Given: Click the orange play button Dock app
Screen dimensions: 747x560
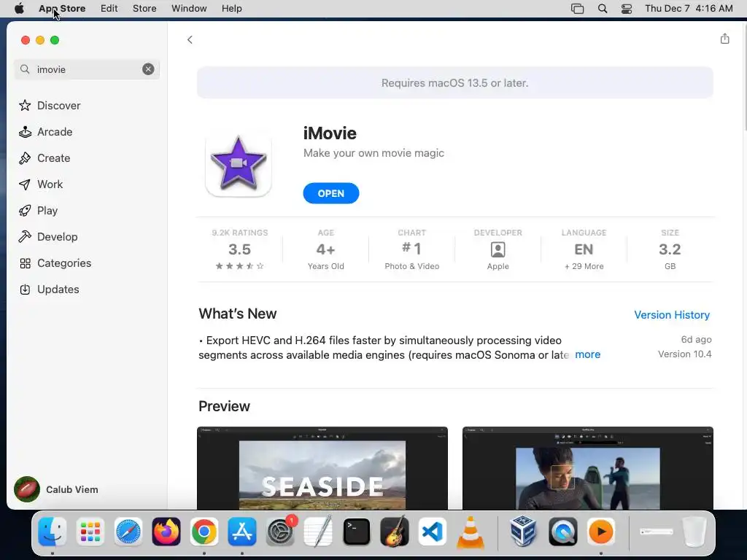Looking at the screenshot, I should (x=601, y=532).
